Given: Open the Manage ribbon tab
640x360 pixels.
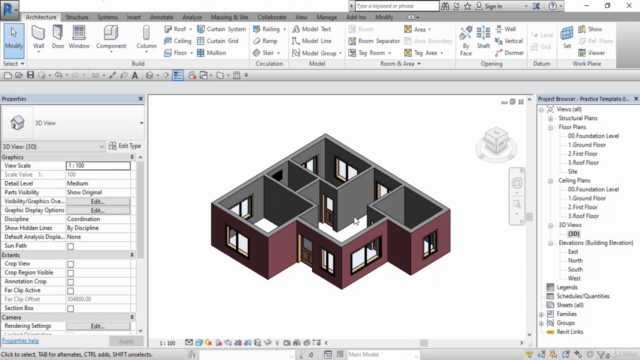Looking at the screenshot, I should [x=327, y=17].
